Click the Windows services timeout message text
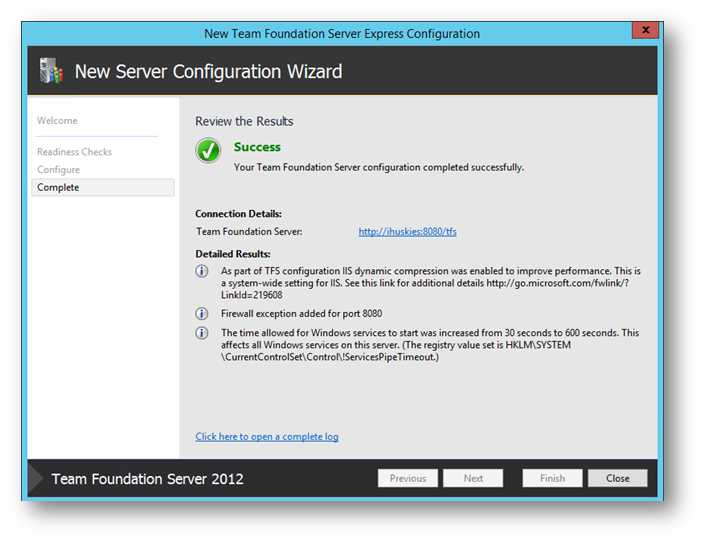The height and width of the screenshot is (543, 706). [x=430, y=345]
